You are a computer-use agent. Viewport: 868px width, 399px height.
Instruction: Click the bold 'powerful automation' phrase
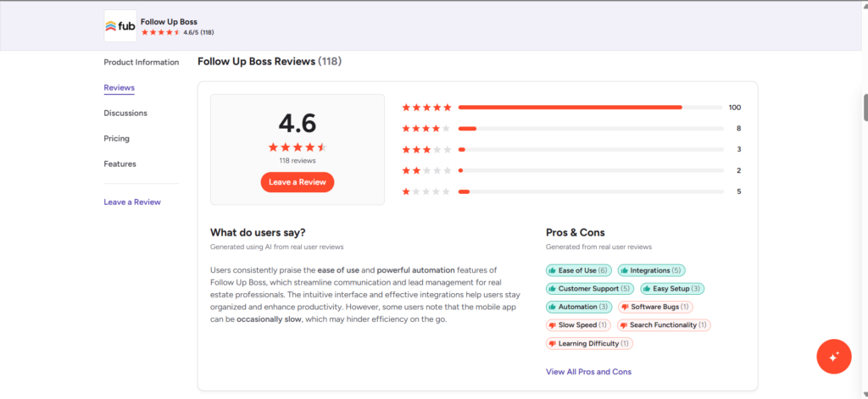coord(415,270)
